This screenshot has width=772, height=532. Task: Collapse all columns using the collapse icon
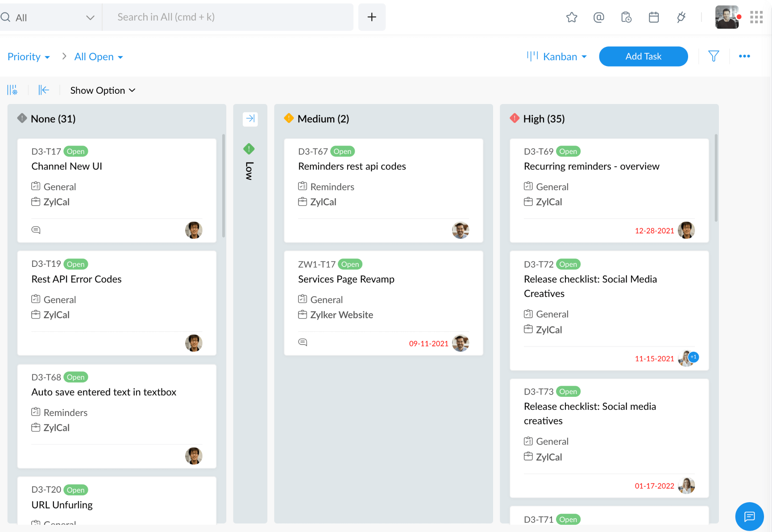click(x=44, y=90)
